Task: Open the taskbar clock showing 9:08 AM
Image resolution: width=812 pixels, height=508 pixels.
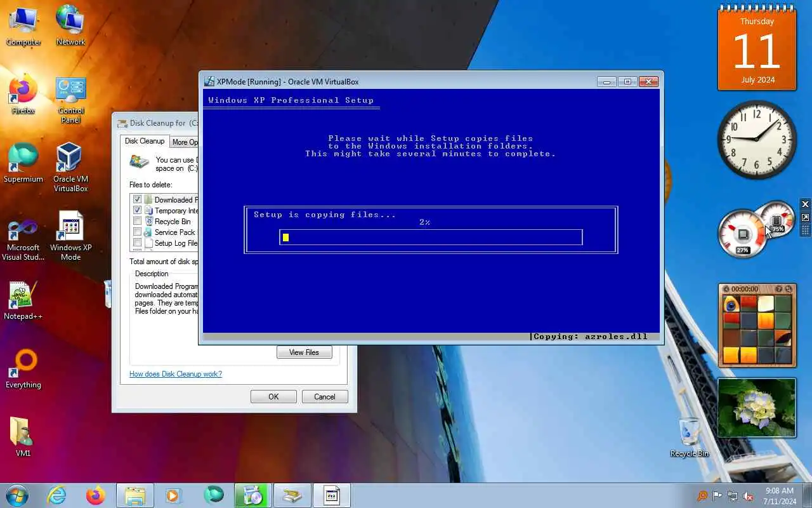Action: point(780,496)
